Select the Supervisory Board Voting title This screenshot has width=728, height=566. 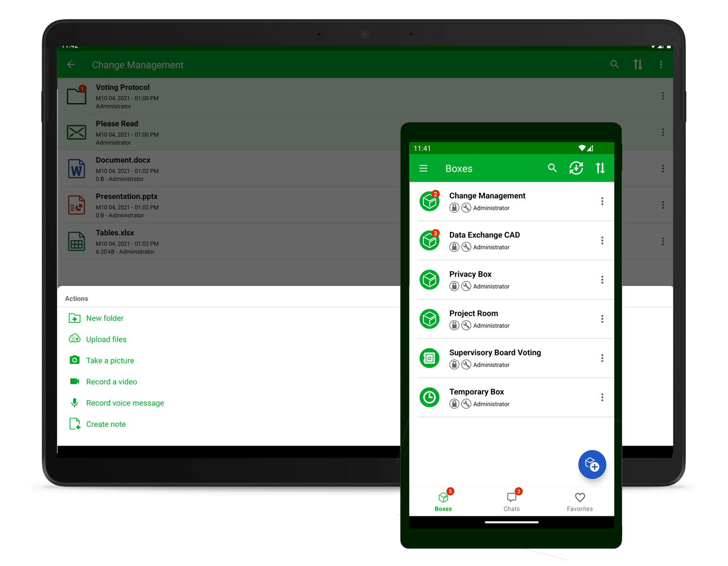[x=495, y=352]
